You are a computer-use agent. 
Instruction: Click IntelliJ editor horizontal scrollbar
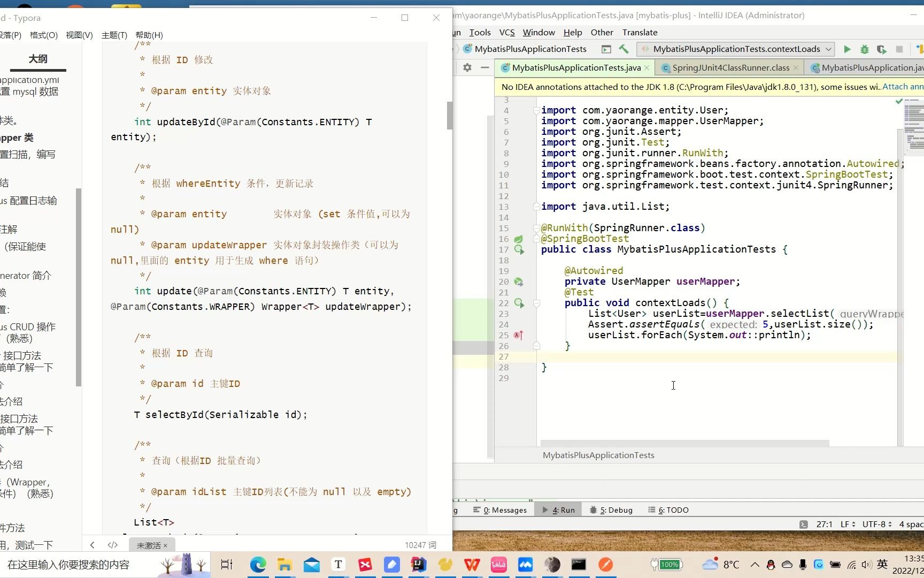tap(684, 443)
